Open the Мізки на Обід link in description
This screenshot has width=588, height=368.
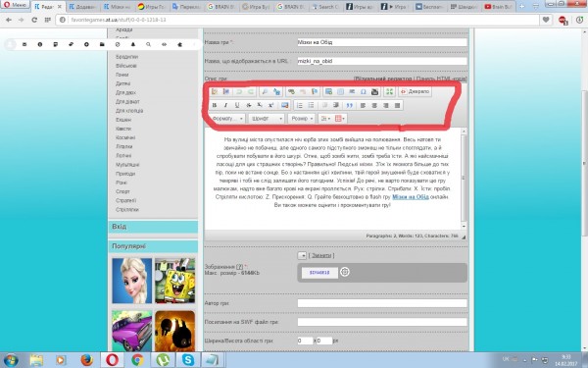(x=411, y=197)
